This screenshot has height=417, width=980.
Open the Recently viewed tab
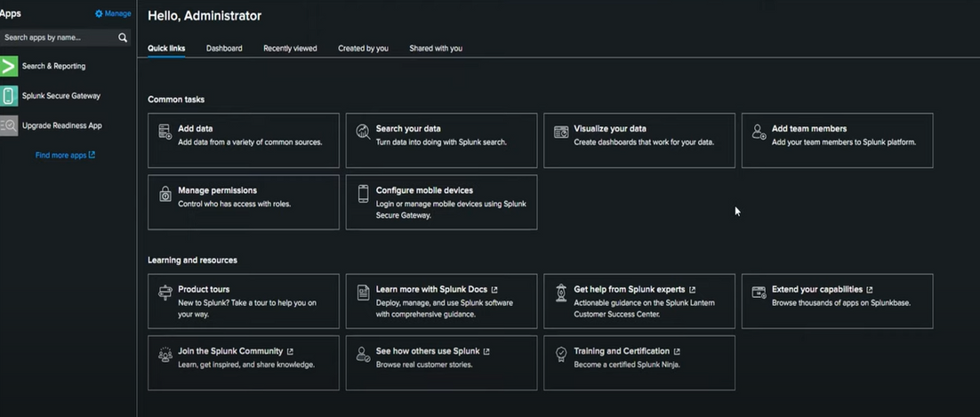[x=290, y=48]
